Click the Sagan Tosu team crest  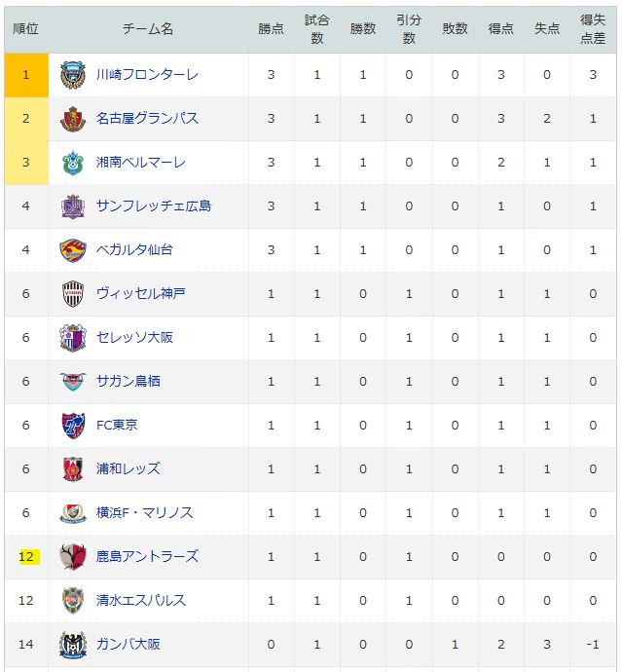(73, 382)
